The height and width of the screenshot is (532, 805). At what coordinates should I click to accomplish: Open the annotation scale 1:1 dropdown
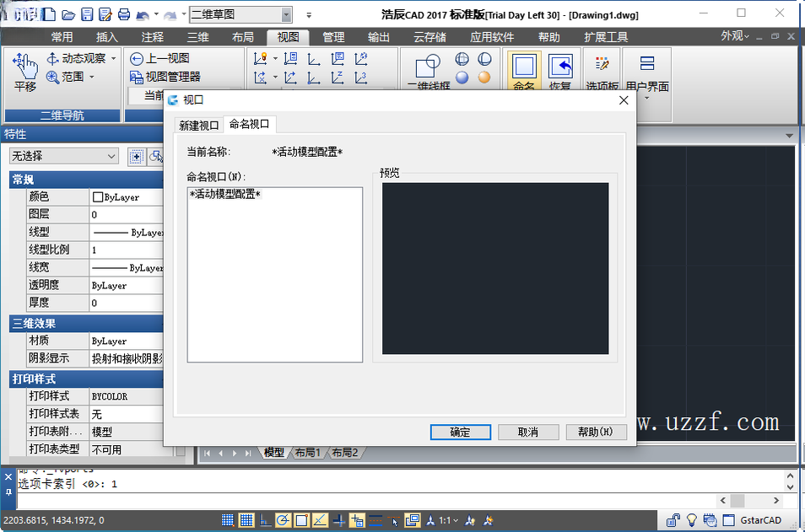[448, 520]
